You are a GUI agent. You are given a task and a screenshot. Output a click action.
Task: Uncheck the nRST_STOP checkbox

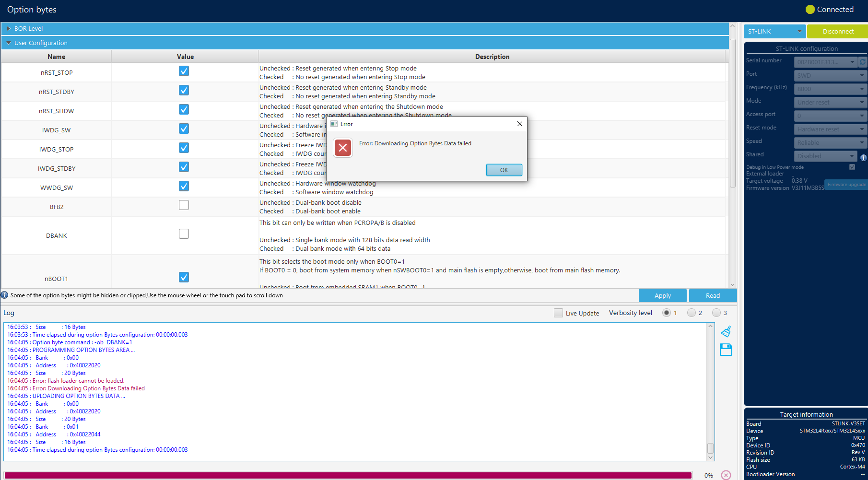pyautogui.click(x=184, y=70)
